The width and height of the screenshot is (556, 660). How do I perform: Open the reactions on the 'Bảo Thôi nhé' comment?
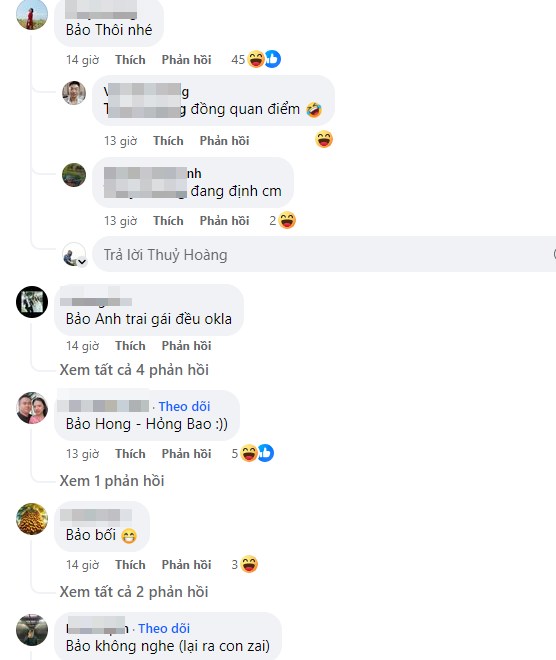(256, 59)
